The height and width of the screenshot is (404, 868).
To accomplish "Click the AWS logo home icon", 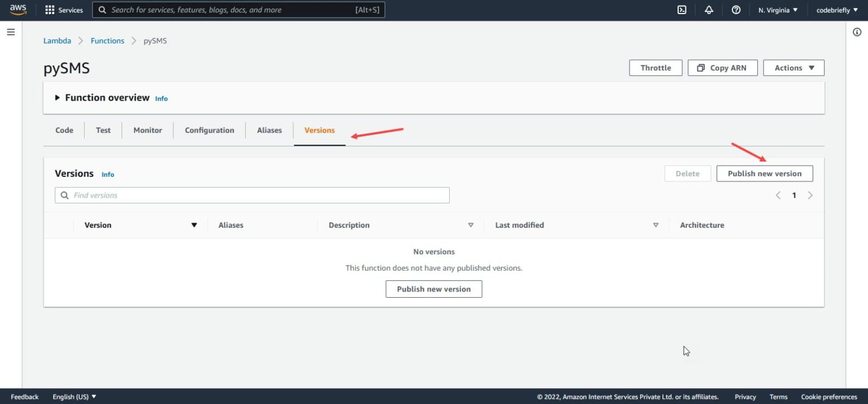I will [x=18, y=10].
